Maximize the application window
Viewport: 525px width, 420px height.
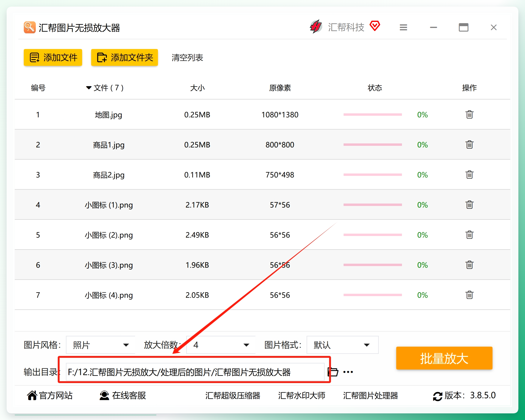click(463, 27)
